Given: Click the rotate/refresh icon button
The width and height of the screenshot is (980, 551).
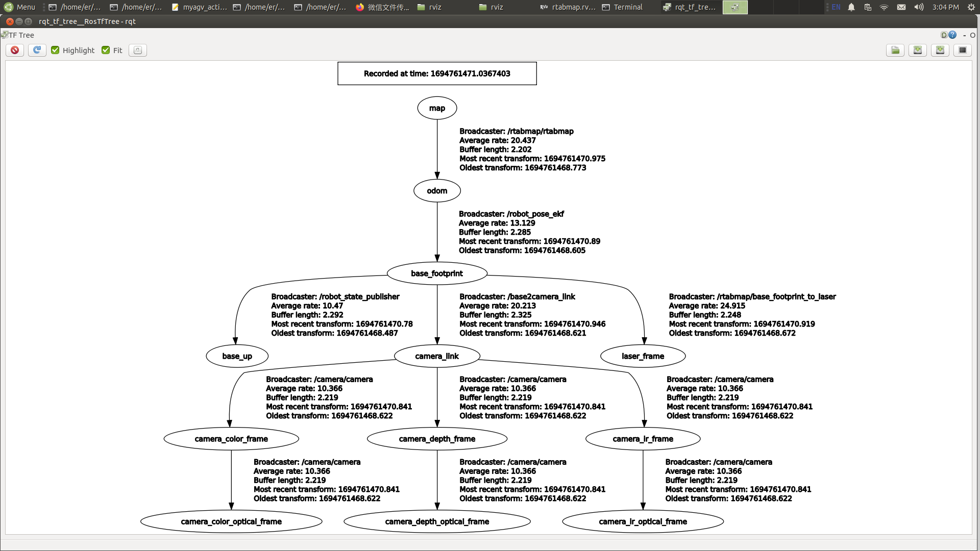Looking at the screenshot, I should point(36,50).
